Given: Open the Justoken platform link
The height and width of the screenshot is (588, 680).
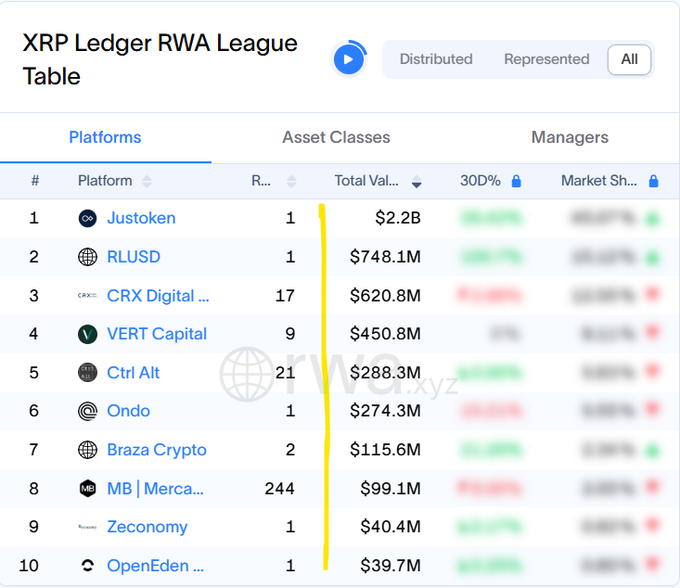Looking at the screenshot, I should point(141,218).
